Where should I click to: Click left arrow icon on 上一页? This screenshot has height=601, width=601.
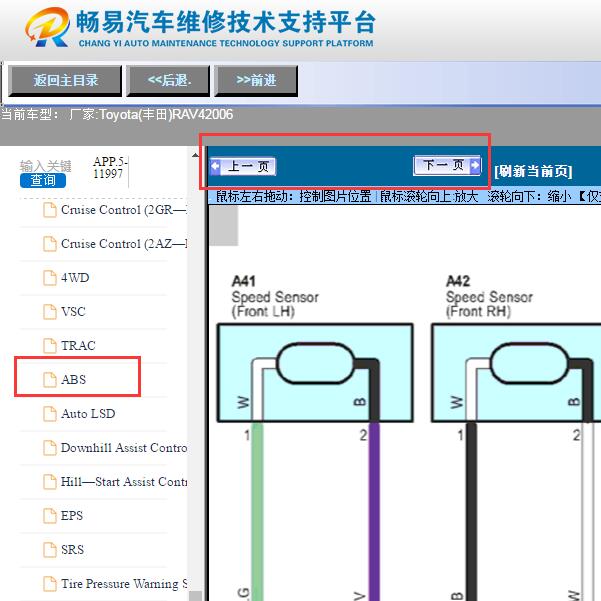point(215,166)
